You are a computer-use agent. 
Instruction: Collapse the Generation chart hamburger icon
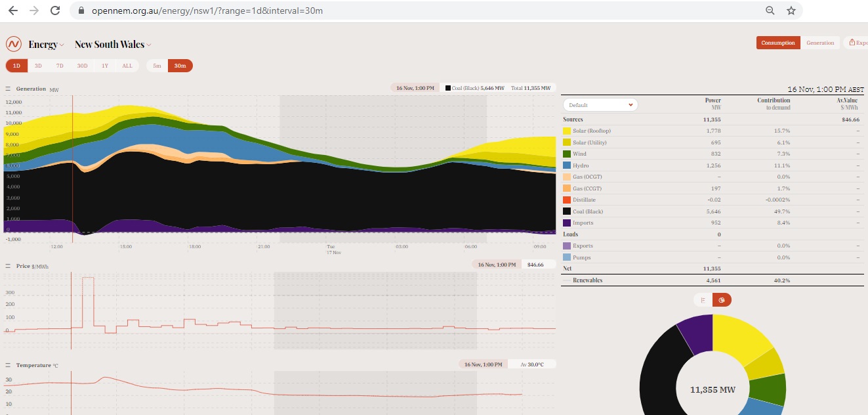9,89
